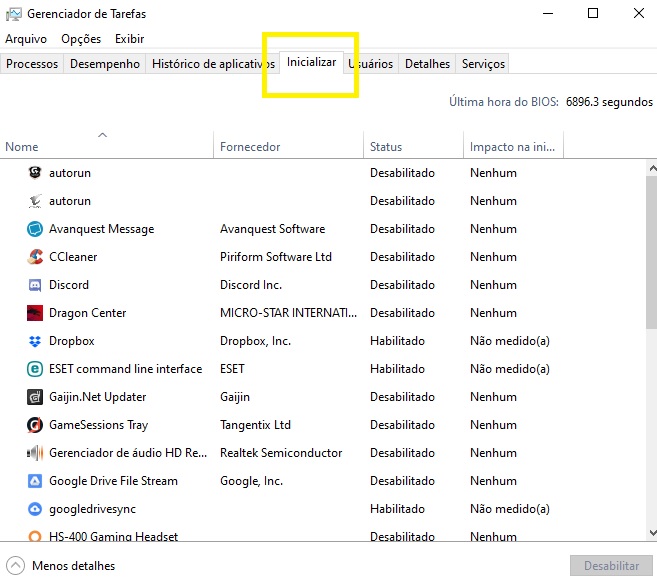Screen dimensions: 657x587
Task: Click the Dropbox icon
Action: tap(35, 341)
